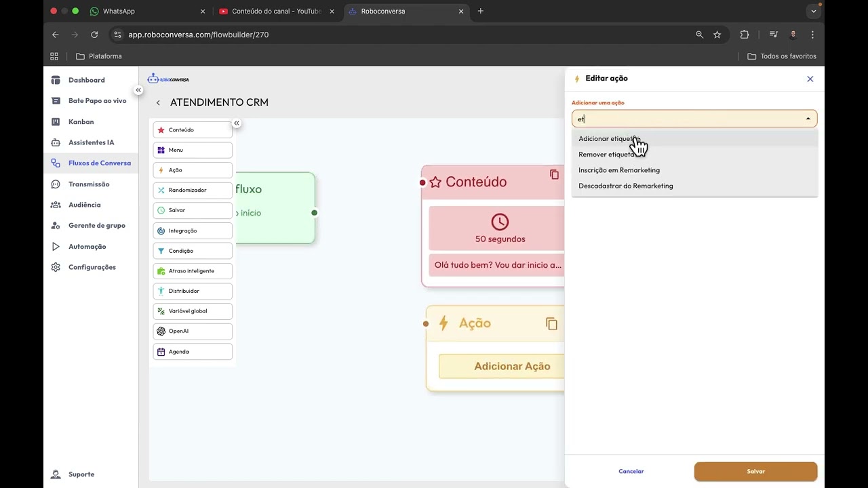The image size is (868, 488).
Task: Click the 'Olá tudo bem?' message block
Action: (x=497, y=265)
